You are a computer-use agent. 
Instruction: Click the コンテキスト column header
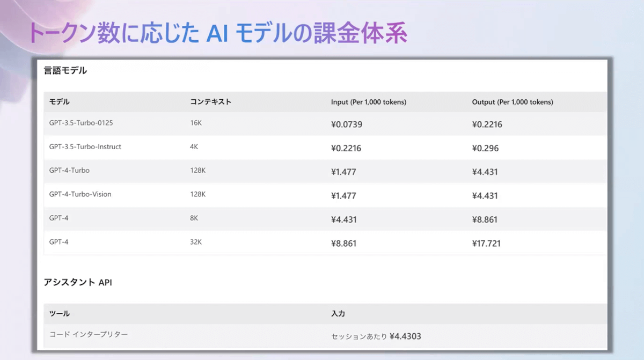(211, 102)
